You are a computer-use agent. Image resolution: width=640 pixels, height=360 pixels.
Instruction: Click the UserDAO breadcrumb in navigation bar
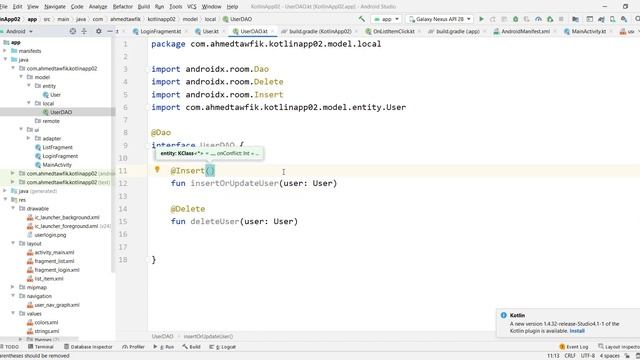tap(241, 19)
